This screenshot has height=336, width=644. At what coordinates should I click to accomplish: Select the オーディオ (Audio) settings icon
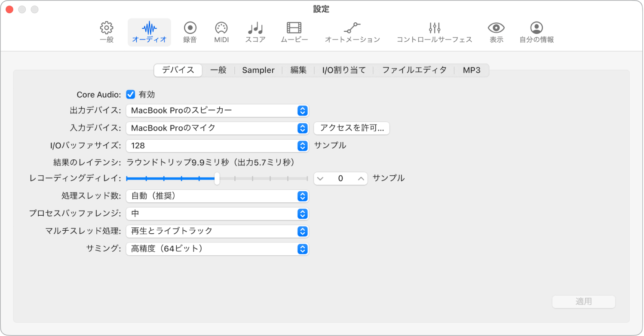click(149, 31)
